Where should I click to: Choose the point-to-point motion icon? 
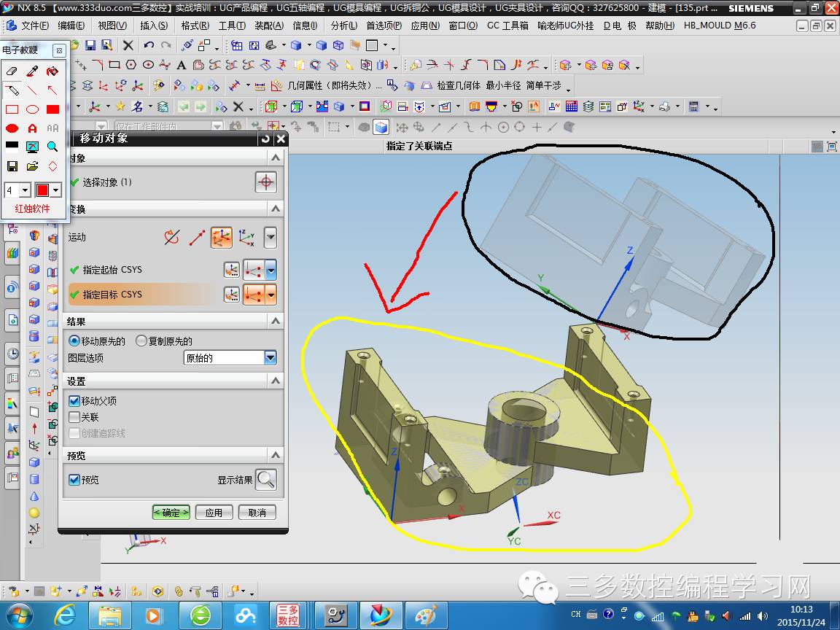197,237
